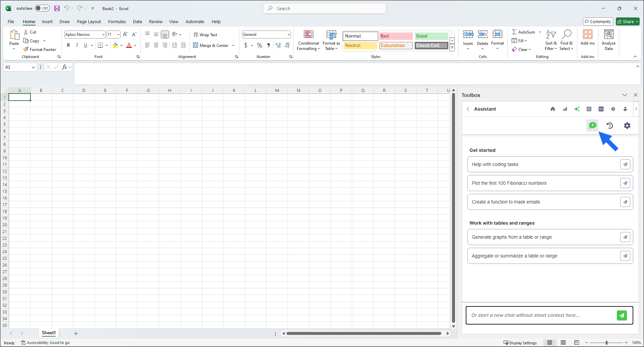Select the green sparkle Assistant icon
Screen dimensions: 644x347
click(x=577, y=109)
